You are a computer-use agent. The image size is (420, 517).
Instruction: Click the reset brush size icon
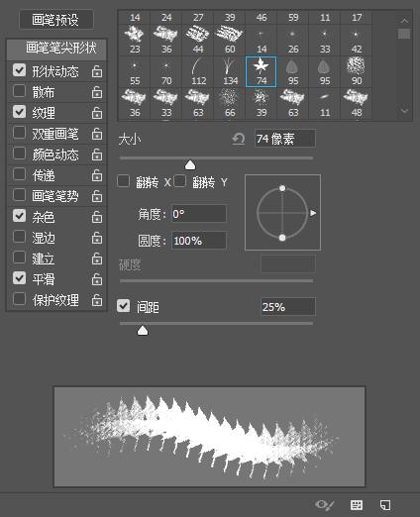[238, 139]
